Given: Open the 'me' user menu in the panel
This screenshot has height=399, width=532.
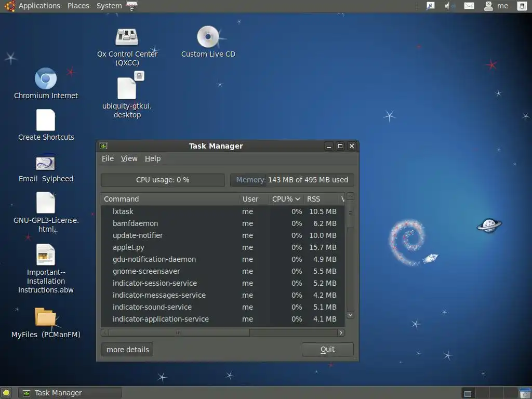Looking at the screenshot, I should pyautogui.click(x=496, y=6).
